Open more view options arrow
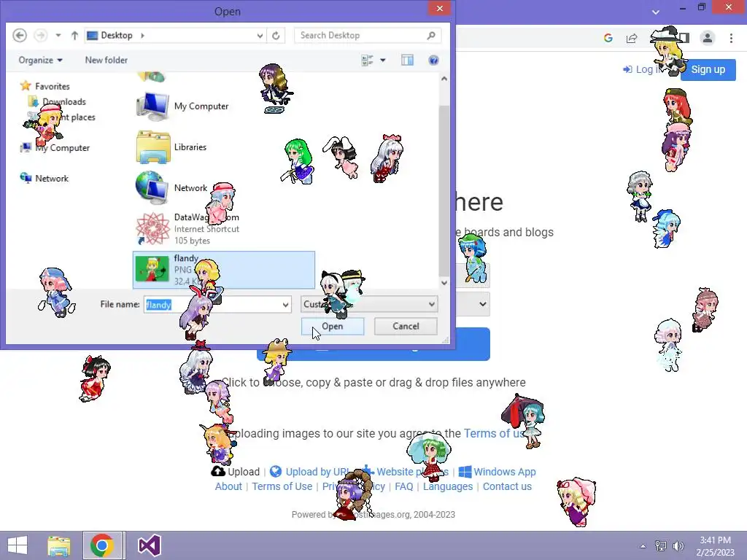Screen dimensions: 747x560 tap(382, 60)
